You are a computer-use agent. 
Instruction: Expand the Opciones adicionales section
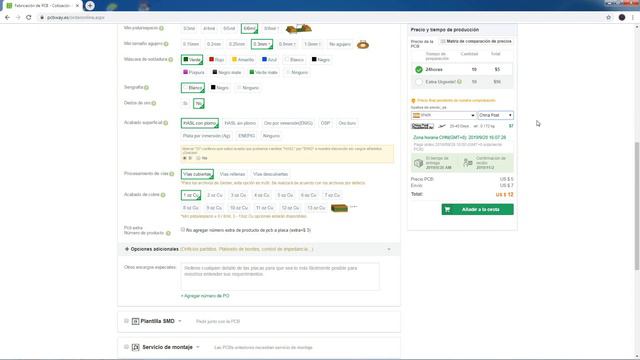point(259,249)
